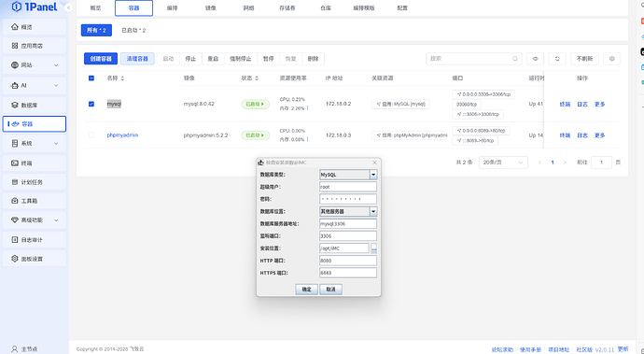Viewport: 644px width, 354px height.
Task: Click the 强制停止 force stop button
Action: coord(240,59)
